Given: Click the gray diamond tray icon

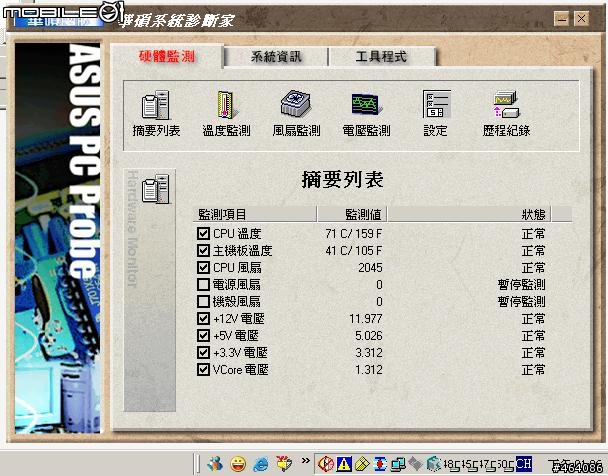Looking at the screenshot, I should 416,464.
